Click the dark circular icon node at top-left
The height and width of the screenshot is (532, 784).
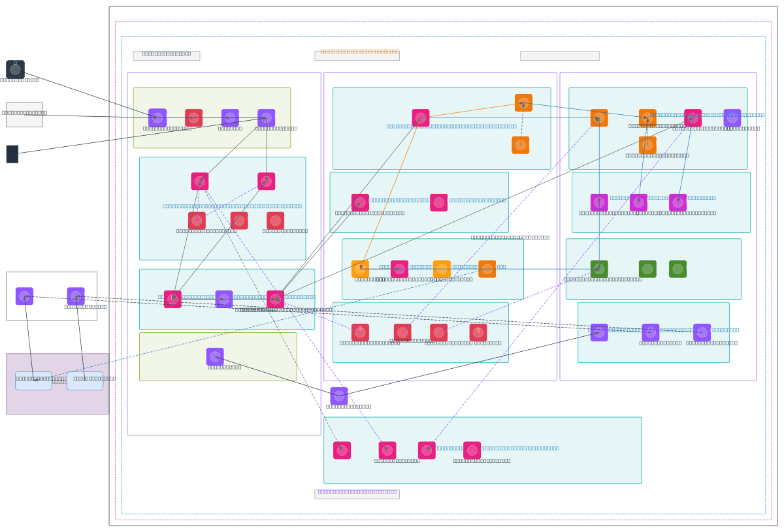coord(15,69)
